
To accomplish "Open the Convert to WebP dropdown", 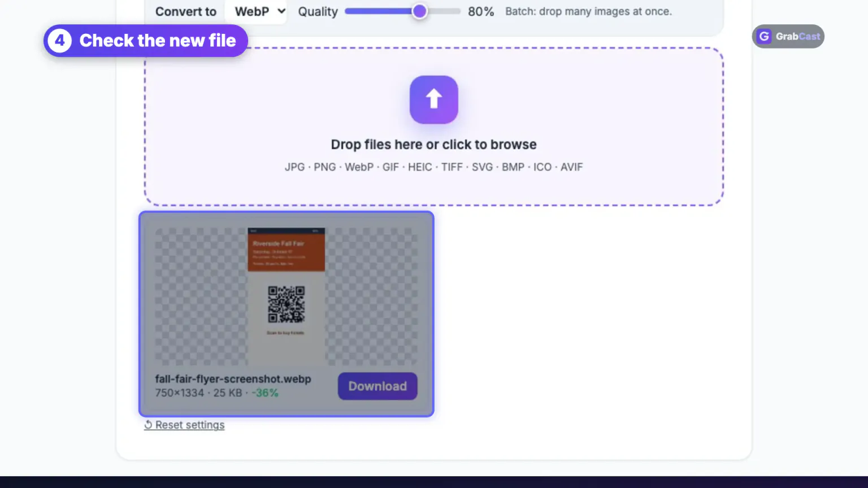I will point(256,11).
